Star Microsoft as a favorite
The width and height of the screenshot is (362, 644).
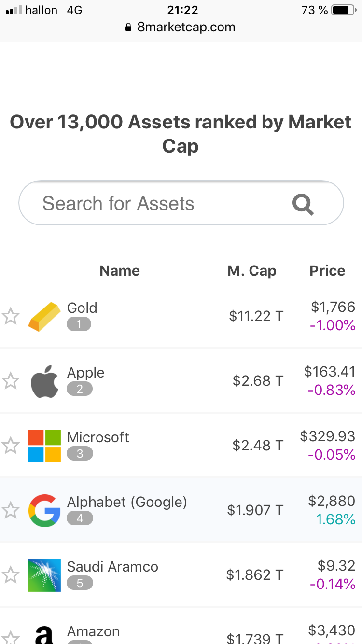pyautogui.click(x=10, y=446)
